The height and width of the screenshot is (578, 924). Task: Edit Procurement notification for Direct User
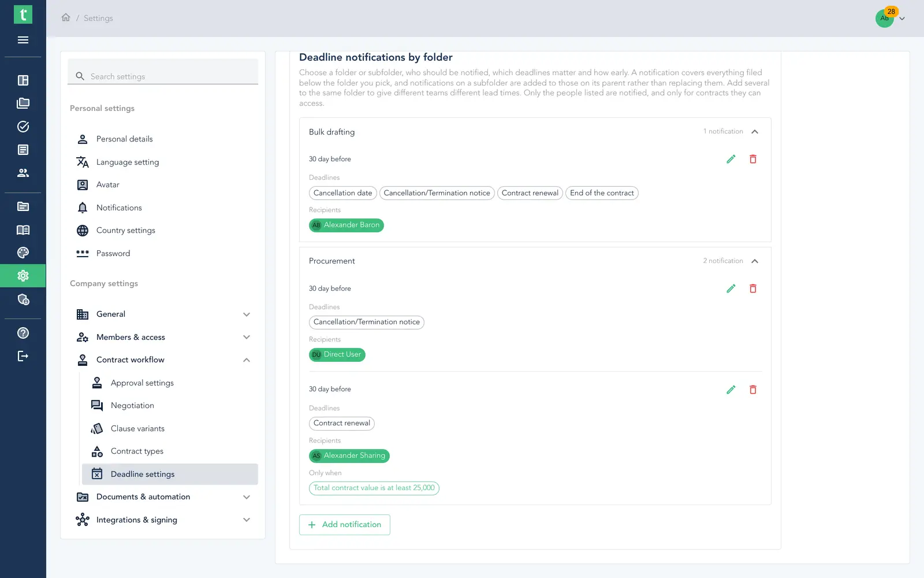tap(731, 288)
